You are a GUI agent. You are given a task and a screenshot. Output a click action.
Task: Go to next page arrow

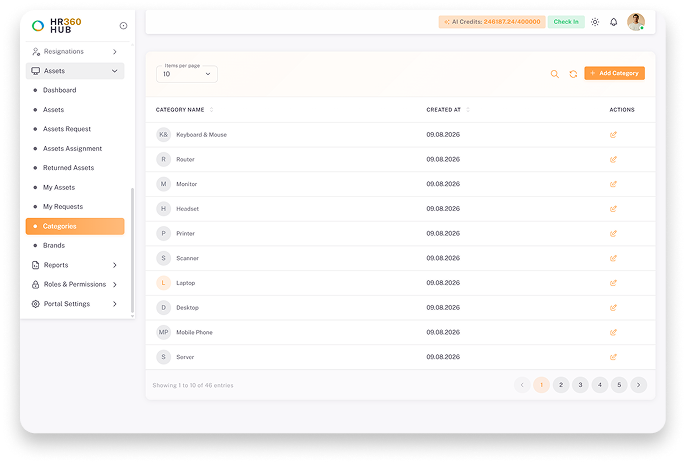pyautogui.click(x=638, y=385)
